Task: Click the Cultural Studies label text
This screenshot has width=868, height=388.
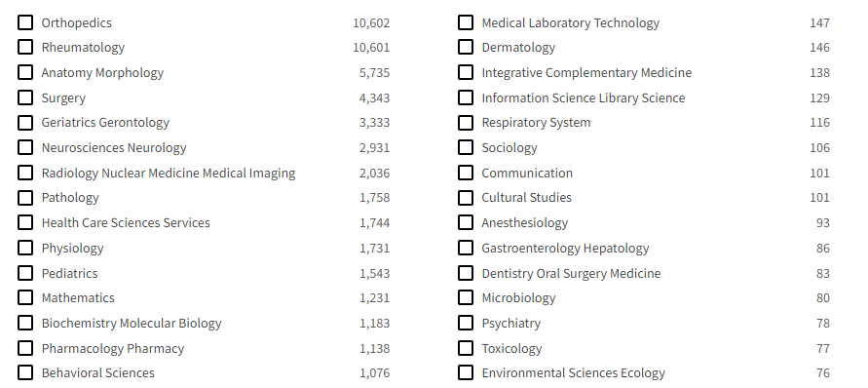Action: (x=526, y=197)
